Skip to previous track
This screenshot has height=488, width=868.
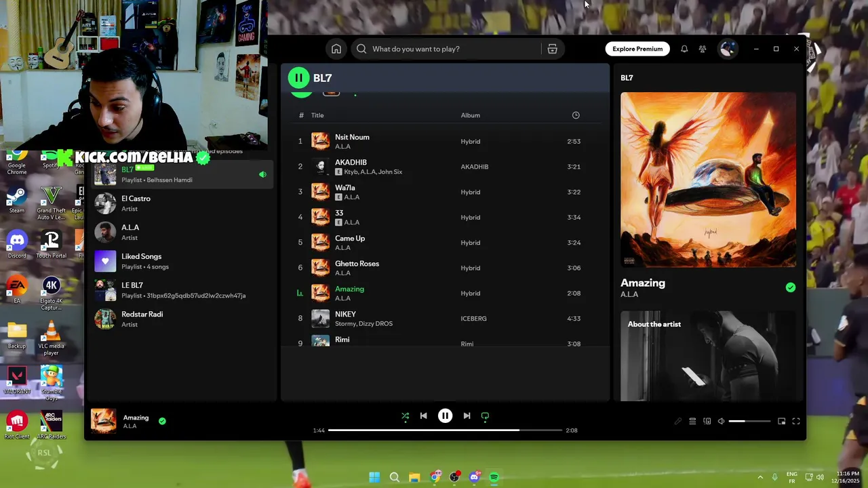(x=423, y=416)
